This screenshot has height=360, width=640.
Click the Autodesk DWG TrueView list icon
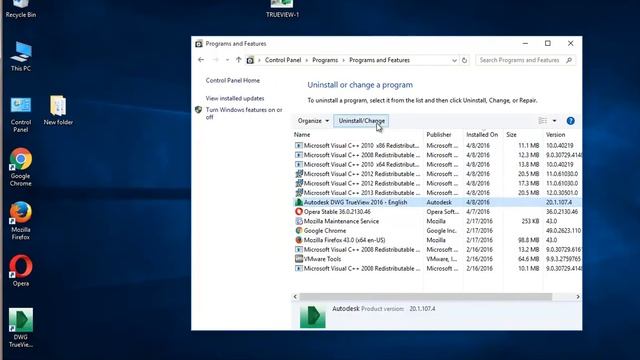pos(299,202)
